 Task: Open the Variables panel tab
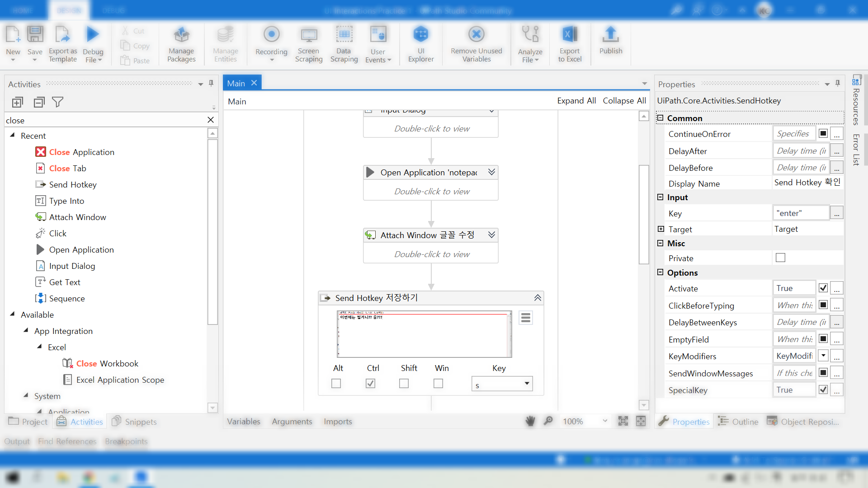[244, 421]
